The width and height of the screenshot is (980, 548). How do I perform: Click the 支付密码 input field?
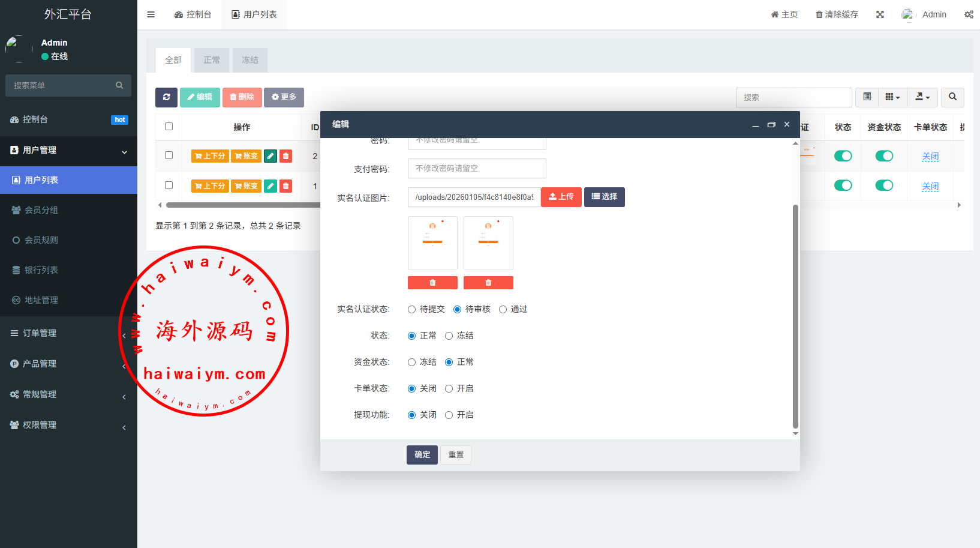coord(477,169)
